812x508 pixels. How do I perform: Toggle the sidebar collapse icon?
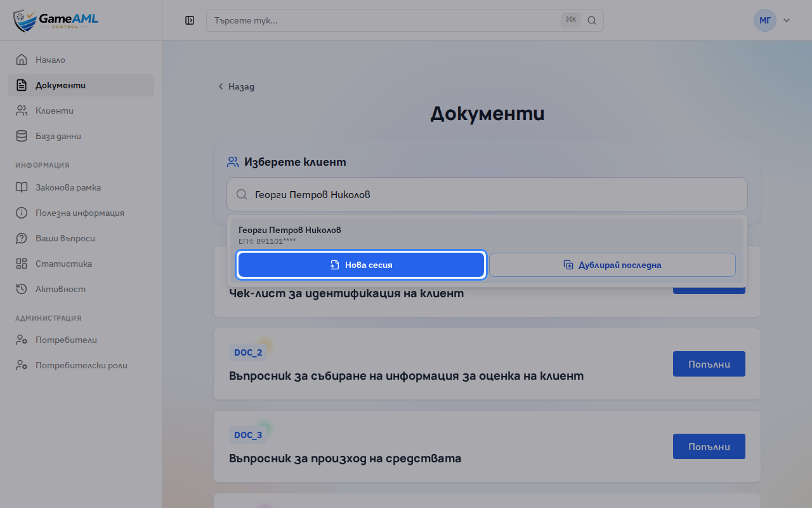[190, 20]
